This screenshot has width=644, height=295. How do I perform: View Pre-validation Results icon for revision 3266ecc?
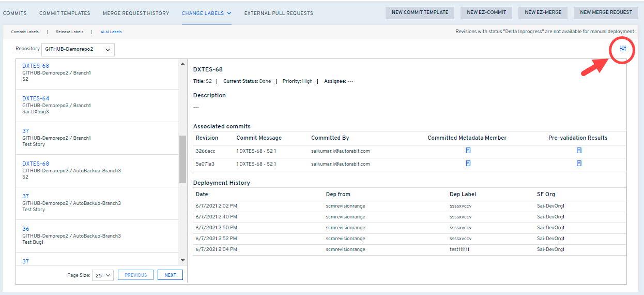[579, 151]
